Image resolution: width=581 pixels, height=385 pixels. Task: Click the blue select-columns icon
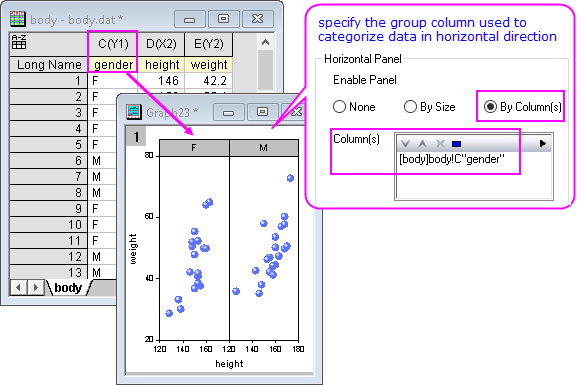click(456, 144)
